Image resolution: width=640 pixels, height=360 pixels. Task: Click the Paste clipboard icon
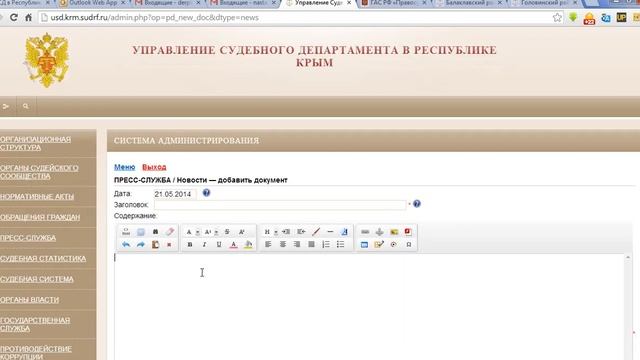pyautogui.click(x=155, y=244)
